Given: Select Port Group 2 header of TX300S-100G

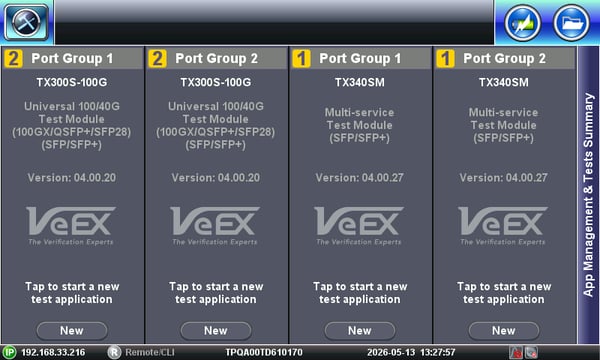Looking at the screenshot, I should 217,59.
